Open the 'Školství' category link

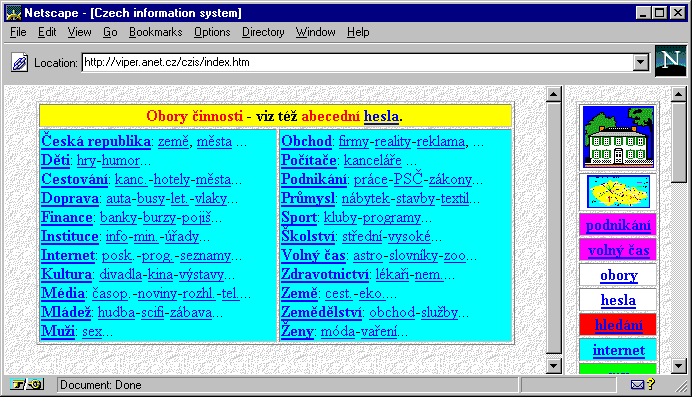[308, 236]
